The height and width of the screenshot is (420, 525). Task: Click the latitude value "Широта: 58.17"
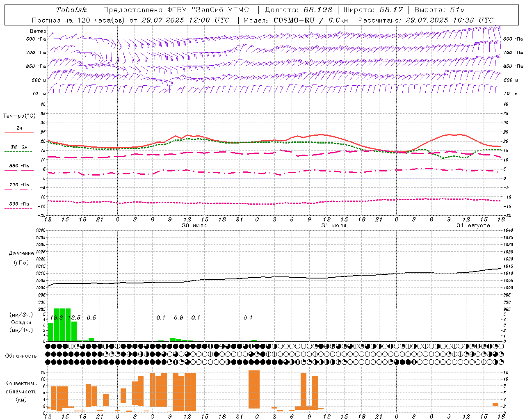click(x=373, y=10)
